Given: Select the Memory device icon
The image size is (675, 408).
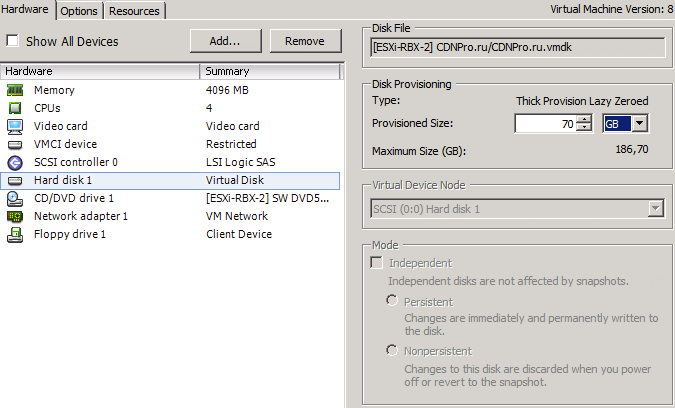Looking at the screenshot, I should pos(15,90).
